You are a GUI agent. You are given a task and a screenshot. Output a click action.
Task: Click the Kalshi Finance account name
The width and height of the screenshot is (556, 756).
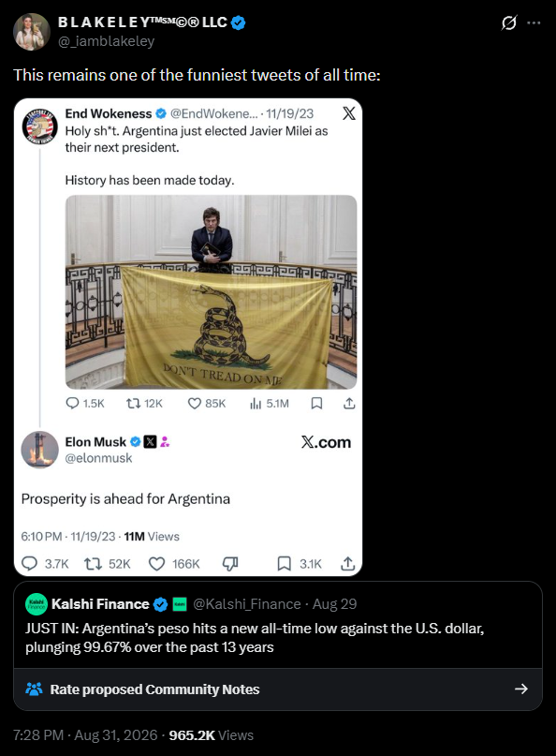coord(100,604)
